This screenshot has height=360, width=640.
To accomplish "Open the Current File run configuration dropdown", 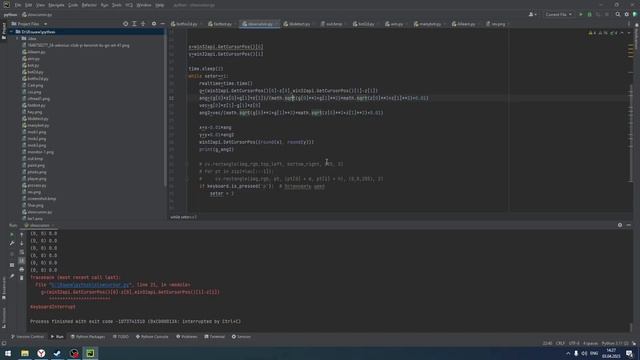I will 558,14.
